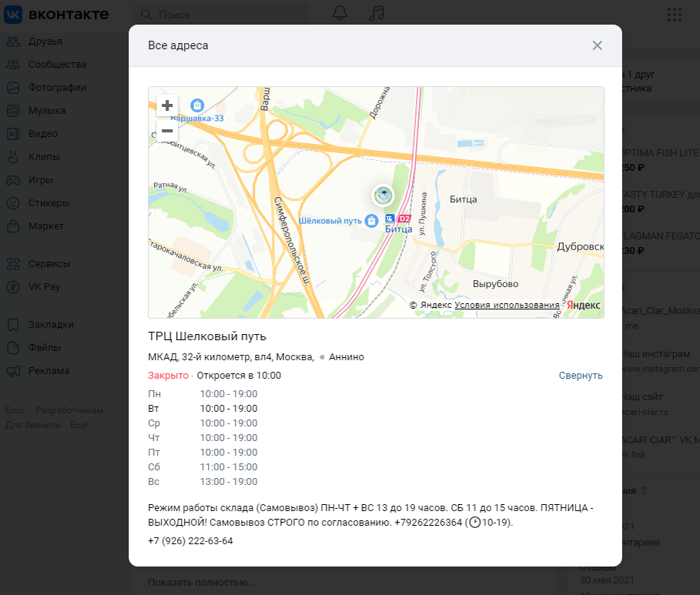Open Сообщества in sidebar
700x595 pixels.
click(58, 65)
